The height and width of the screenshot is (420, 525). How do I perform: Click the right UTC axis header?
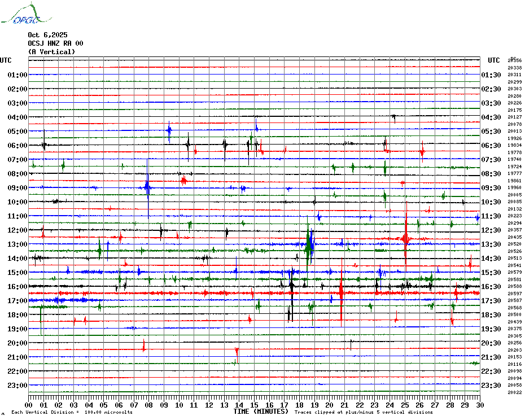(x=493, y=60)
